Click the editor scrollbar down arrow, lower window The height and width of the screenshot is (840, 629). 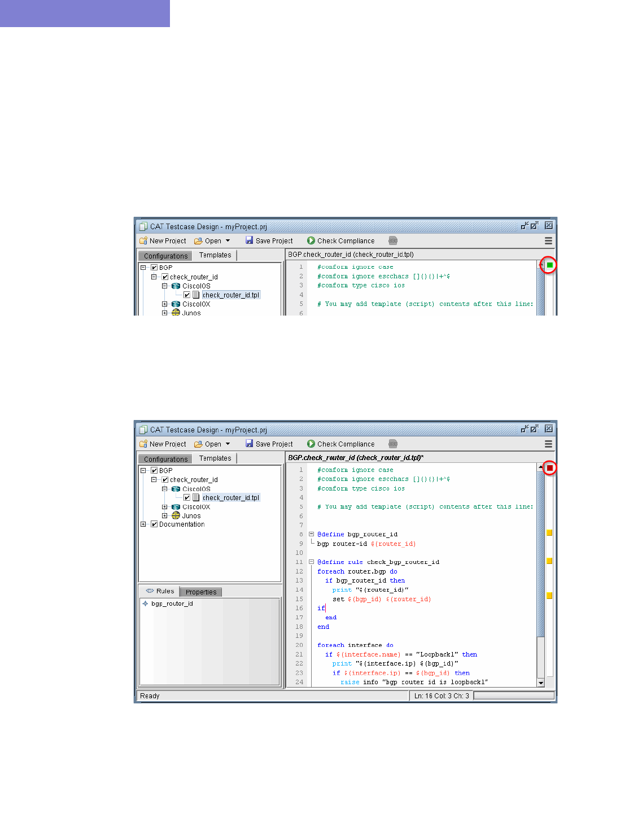pyautogui.click(x=541, y=683)
